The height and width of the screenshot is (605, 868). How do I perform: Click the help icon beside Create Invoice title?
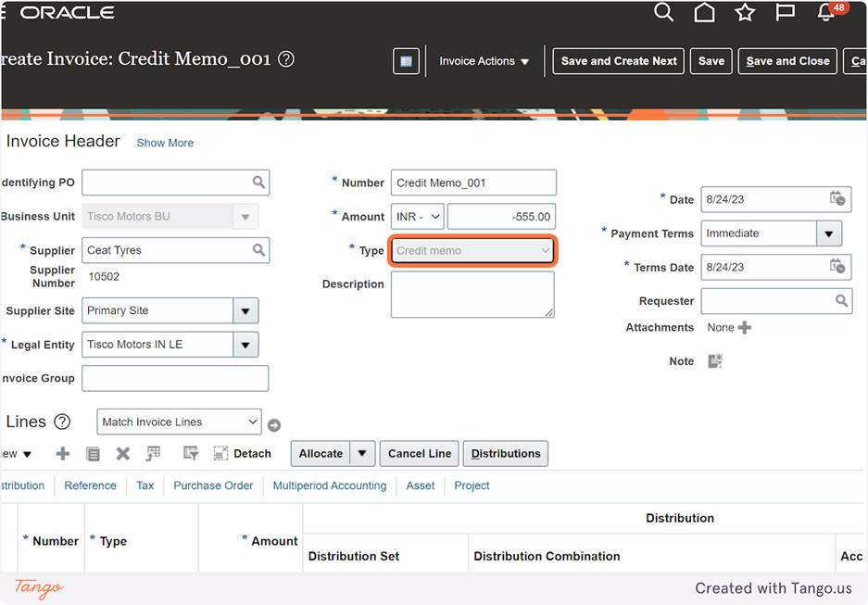click(285, 58)
